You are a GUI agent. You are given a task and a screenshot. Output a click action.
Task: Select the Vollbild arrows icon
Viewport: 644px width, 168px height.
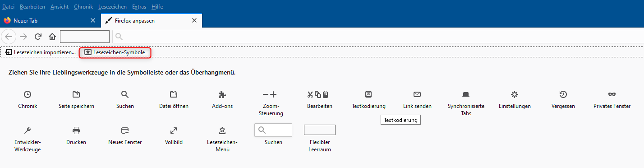point(174,131)
